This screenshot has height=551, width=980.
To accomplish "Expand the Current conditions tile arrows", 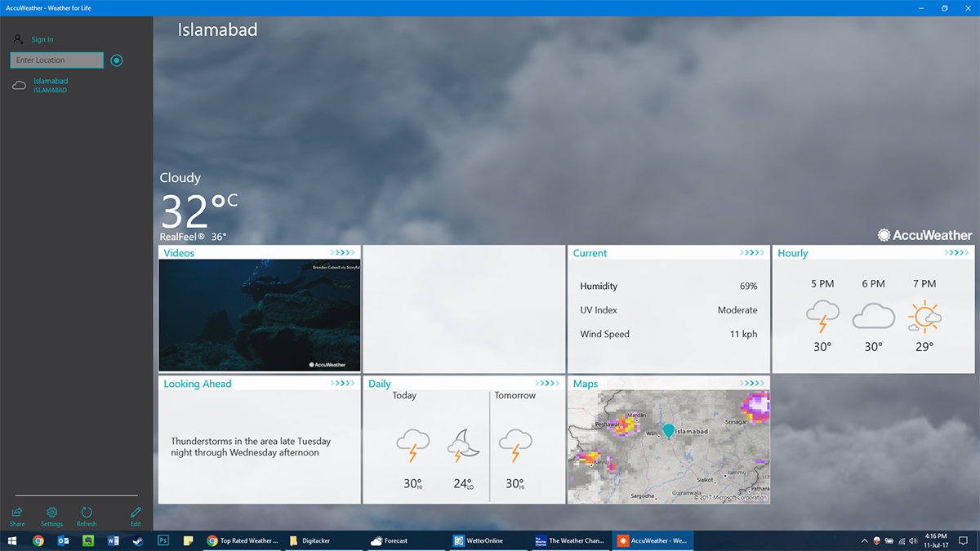I will [x=752, y=253].
